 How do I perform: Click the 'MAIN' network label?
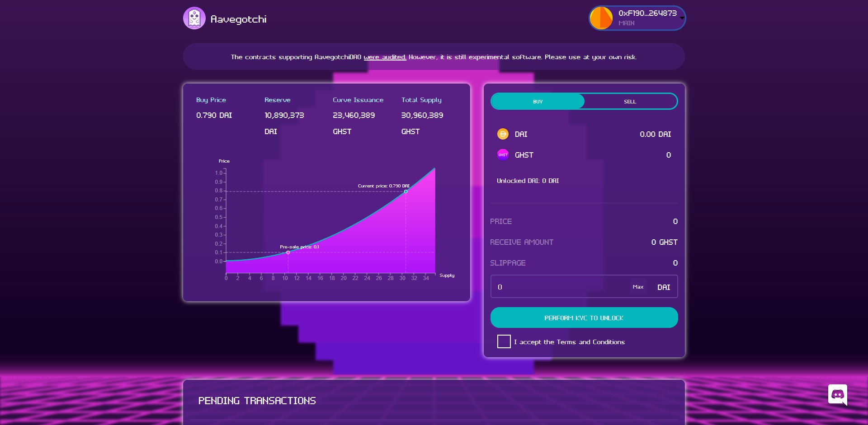coord(627,23)
